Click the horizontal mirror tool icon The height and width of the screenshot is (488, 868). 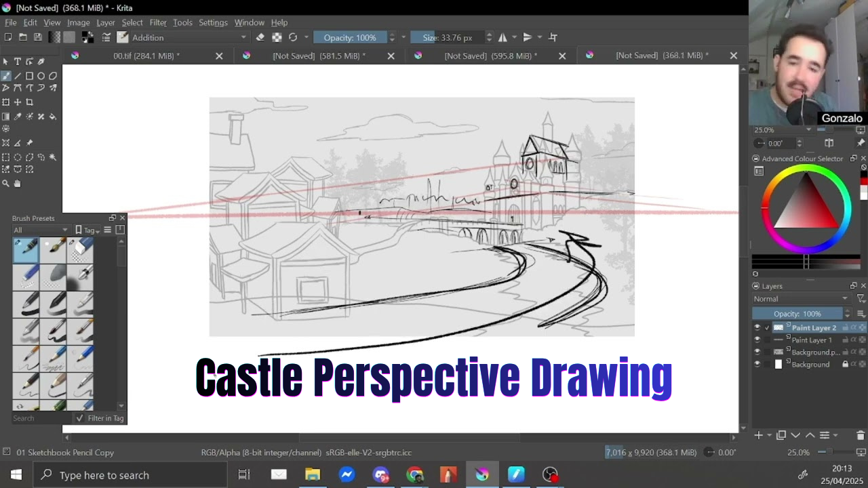click(502, 37)
